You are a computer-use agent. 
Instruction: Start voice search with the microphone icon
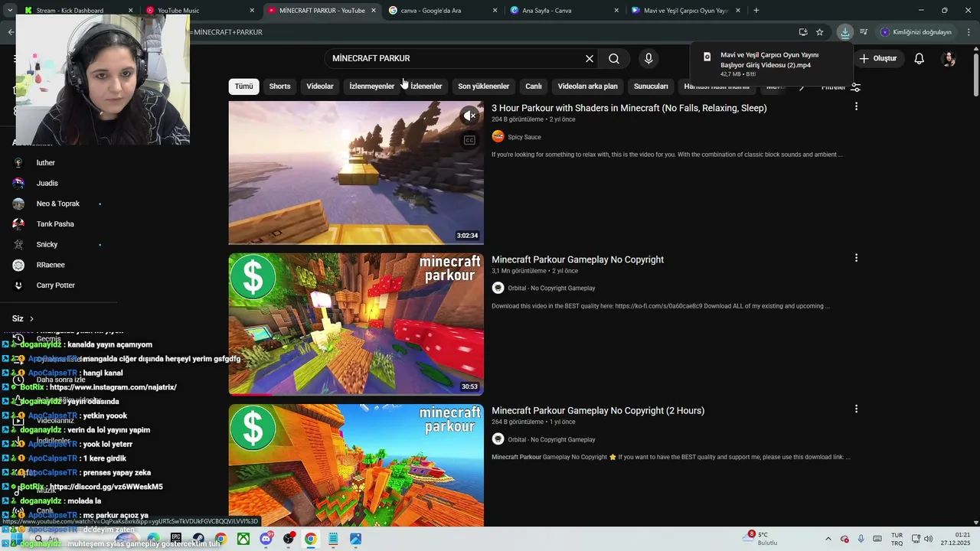pyautogui.click(x=648, y=58)
